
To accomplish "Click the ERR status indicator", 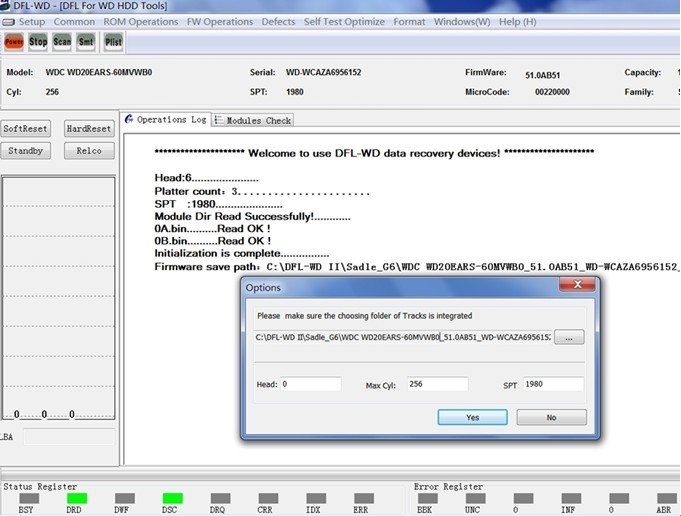I will point(364,498).
